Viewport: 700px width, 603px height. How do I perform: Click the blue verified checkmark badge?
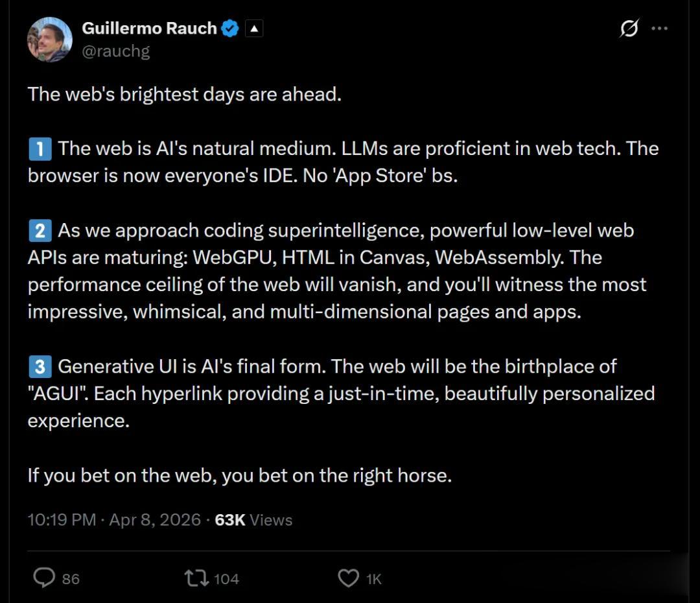[x=231, y=29]
